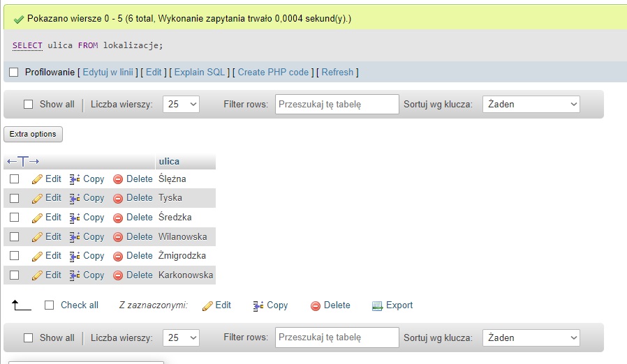The width and height of the screenshot is (627, 364).
Task: Click the Edit pencil icon for Wilanowska row
Action: click(38, 237)
